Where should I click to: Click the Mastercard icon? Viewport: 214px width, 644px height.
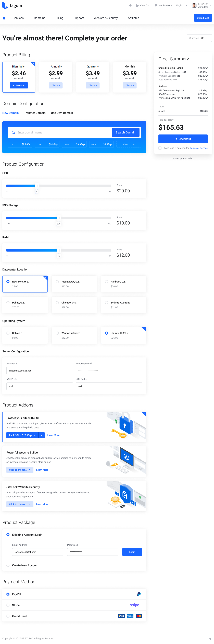point(139,616)
